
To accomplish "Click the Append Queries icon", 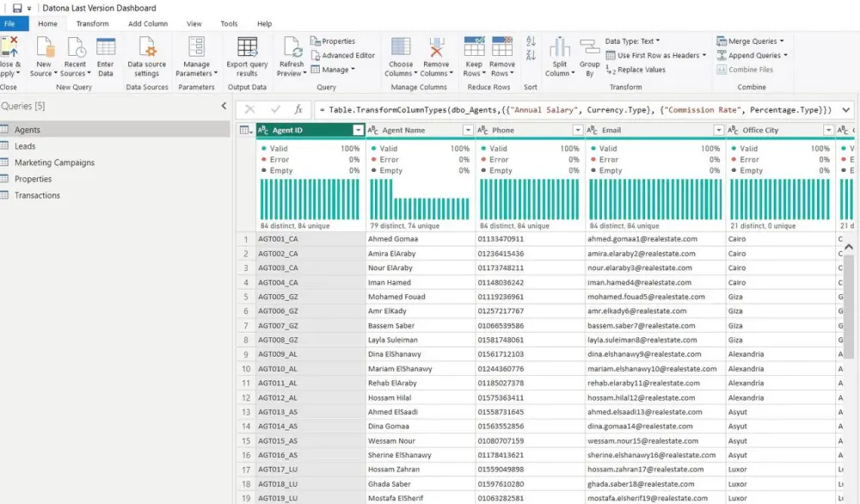I will 722,55.
